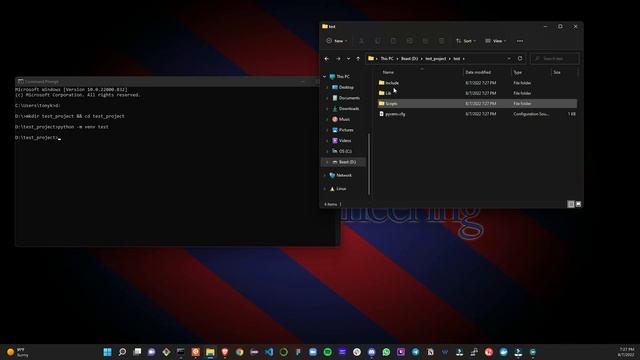The width and height of the screenshot is (640, 360).
Task: Select the pyvenv.cfg file
Action: (477, 114)
